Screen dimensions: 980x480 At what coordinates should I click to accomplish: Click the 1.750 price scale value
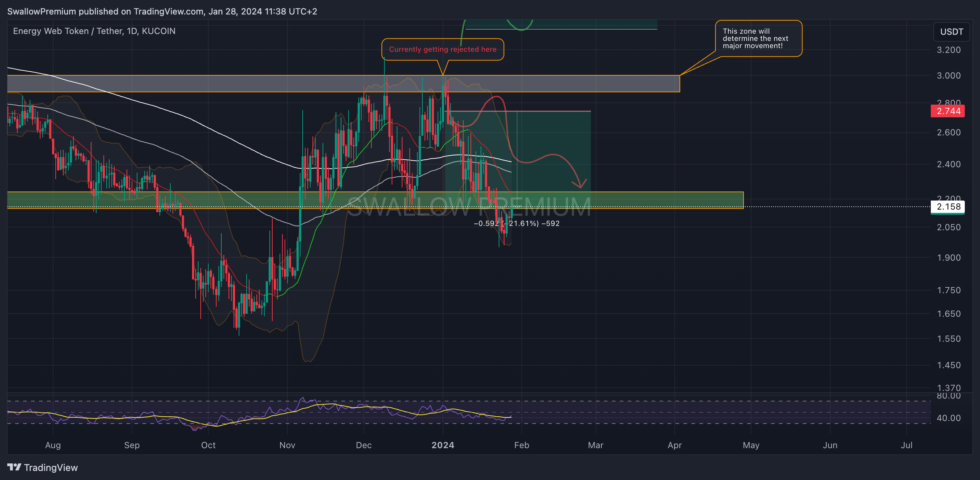[x=949, y=290]
